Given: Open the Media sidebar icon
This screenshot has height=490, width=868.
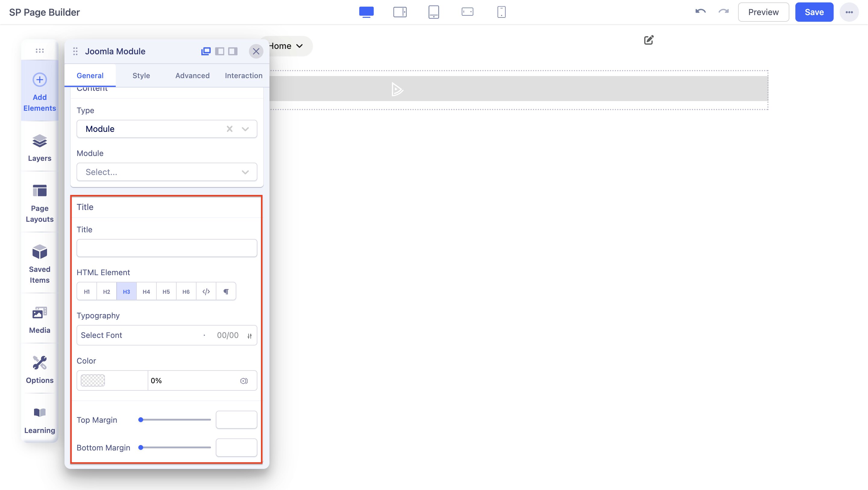Looking at the screenshot, I should click(x=39, y=319).
